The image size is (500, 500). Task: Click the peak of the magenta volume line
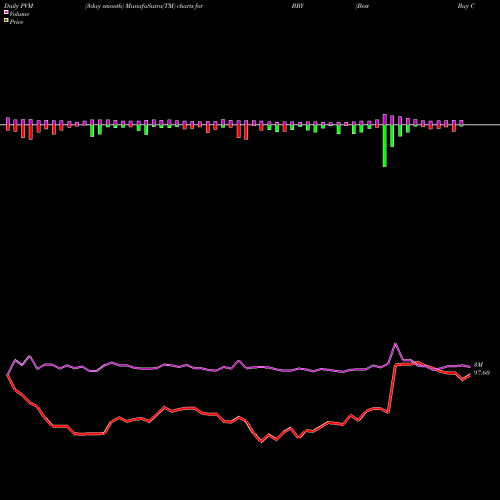396,344
